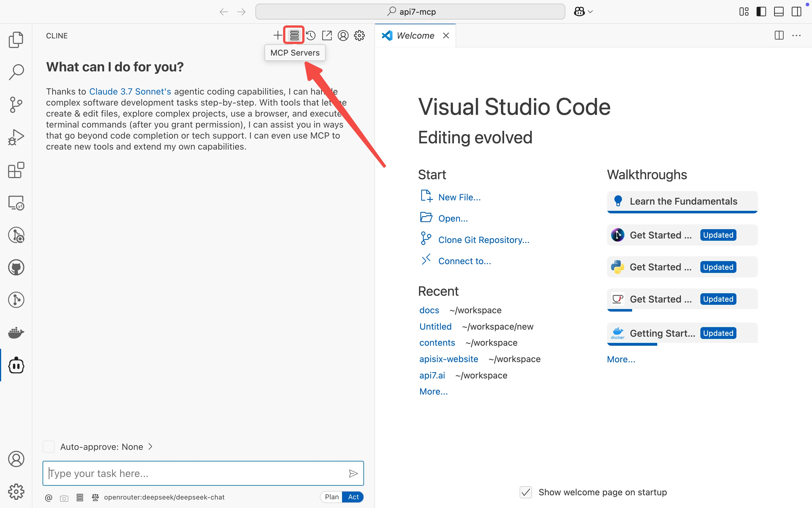Open the GitLens Get Started walkthrough
Screen dimensions: 812x508
pos(682,235)
